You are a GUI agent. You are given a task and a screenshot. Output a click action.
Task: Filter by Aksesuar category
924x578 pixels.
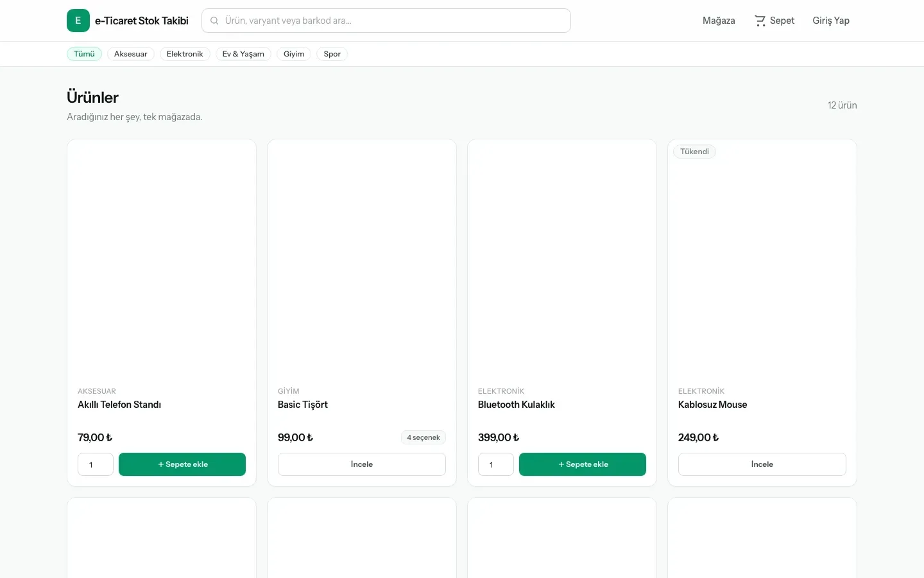(x=131, y=54)
